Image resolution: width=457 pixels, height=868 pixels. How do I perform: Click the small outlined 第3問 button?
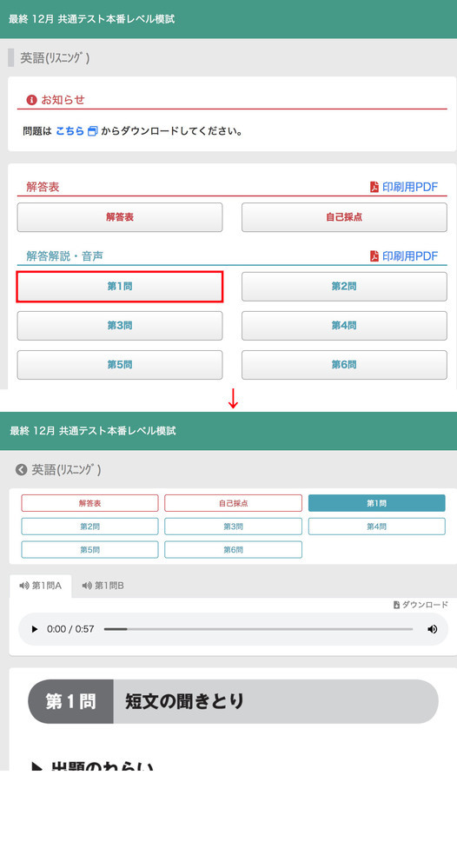pyautogui.click(x=233, y=527)
